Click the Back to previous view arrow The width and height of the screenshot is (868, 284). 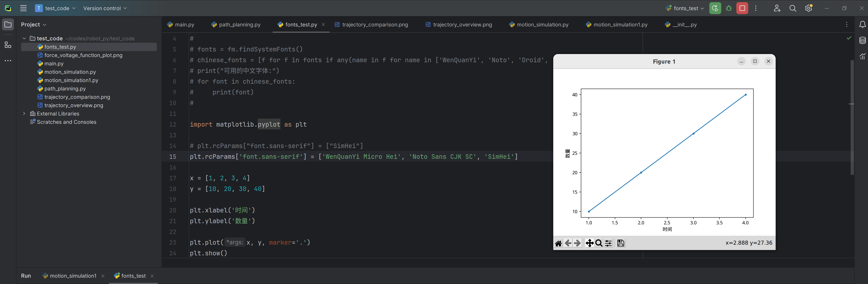[x=568, y=243]
